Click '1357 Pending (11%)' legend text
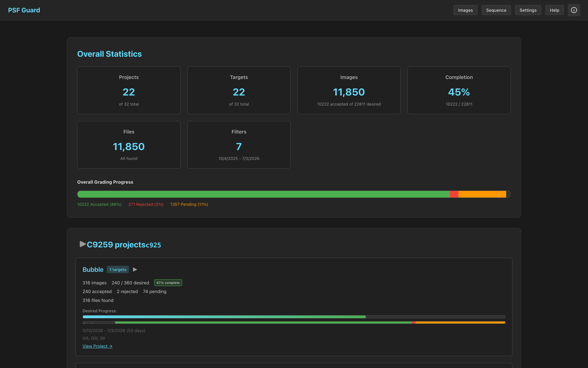Image resolution: width=588 pixels, height=368 pixels. (x=189, y=204)
